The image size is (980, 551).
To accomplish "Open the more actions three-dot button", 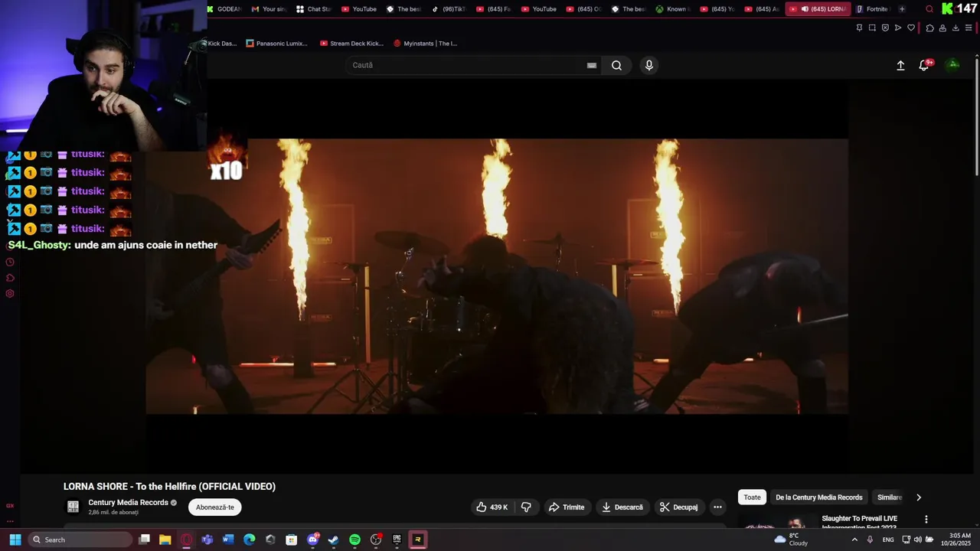I will click(x=717, y=507).
